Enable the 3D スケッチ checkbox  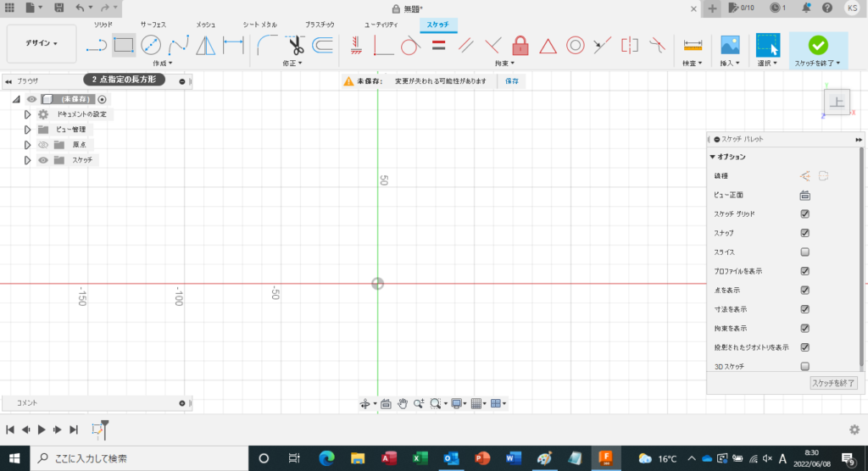(x=805, y=367)
